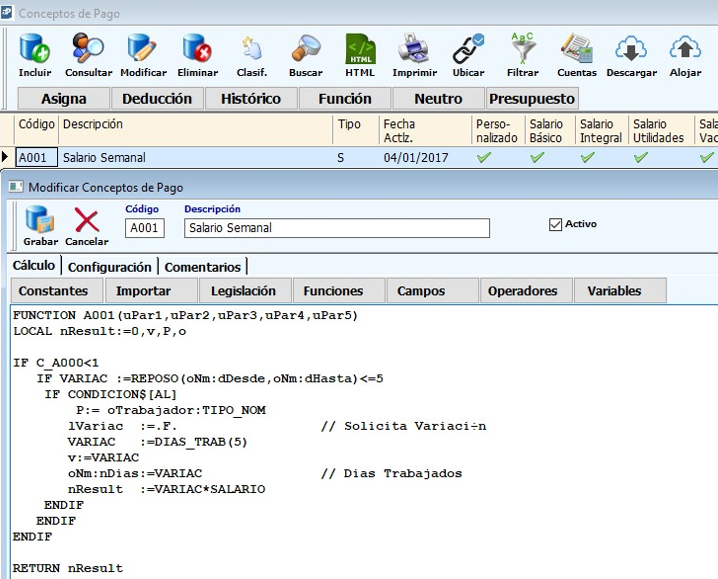The image size is (718, 579).
Task: Open the Deducción filter tab
Action: click(x=156, y=99)
